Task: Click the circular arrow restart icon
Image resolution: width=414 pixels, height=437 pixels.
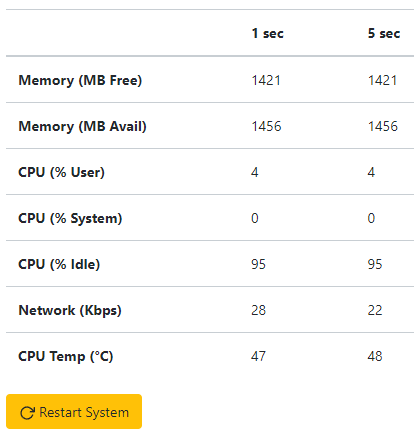Action: click(x=27, y=413)
